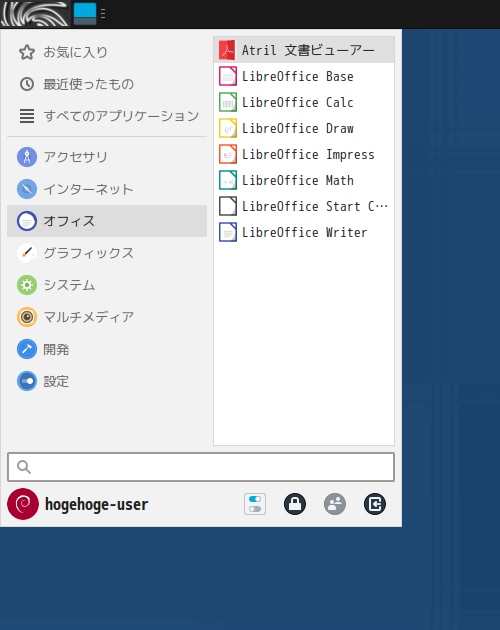Launch LibreOffice Draw
Viewport: 500px width, 630px height.
[x=304, y=129]
